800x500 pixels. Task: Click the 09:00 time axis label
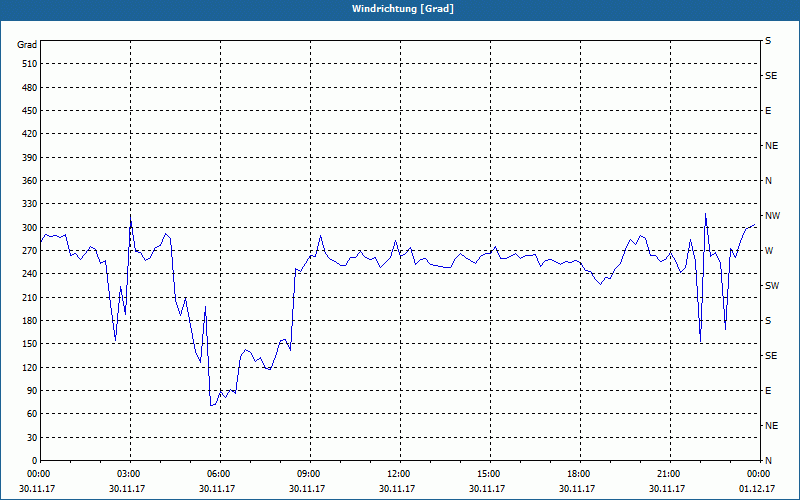pyautogui.click(x=310, y=473)
